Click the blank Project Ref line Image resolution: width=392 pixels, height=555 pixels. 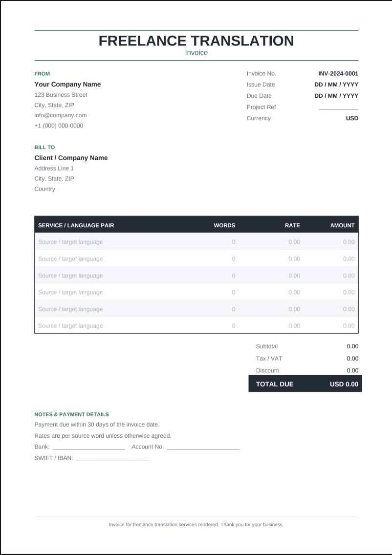(x=339, y=107)
